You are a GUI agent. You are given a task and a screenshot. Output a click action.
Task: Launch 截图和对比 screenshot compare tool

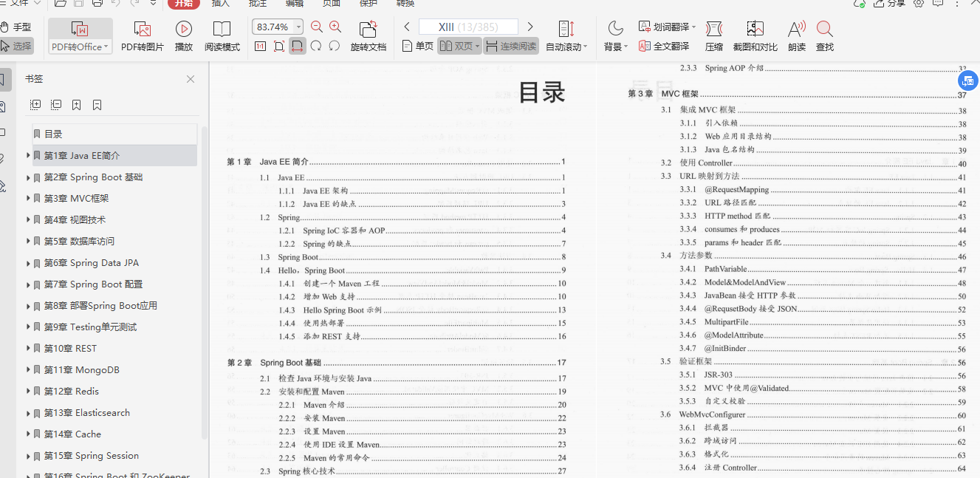coord(755,35)
